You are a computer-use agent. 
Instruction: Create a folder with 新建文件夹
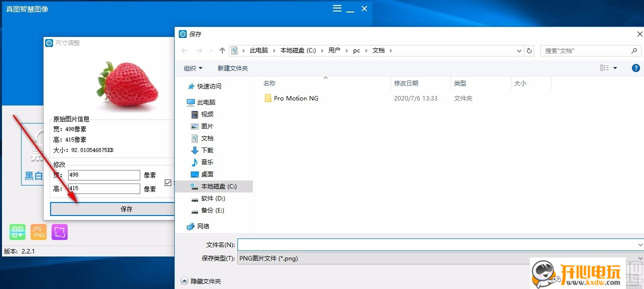coord(232,67)
